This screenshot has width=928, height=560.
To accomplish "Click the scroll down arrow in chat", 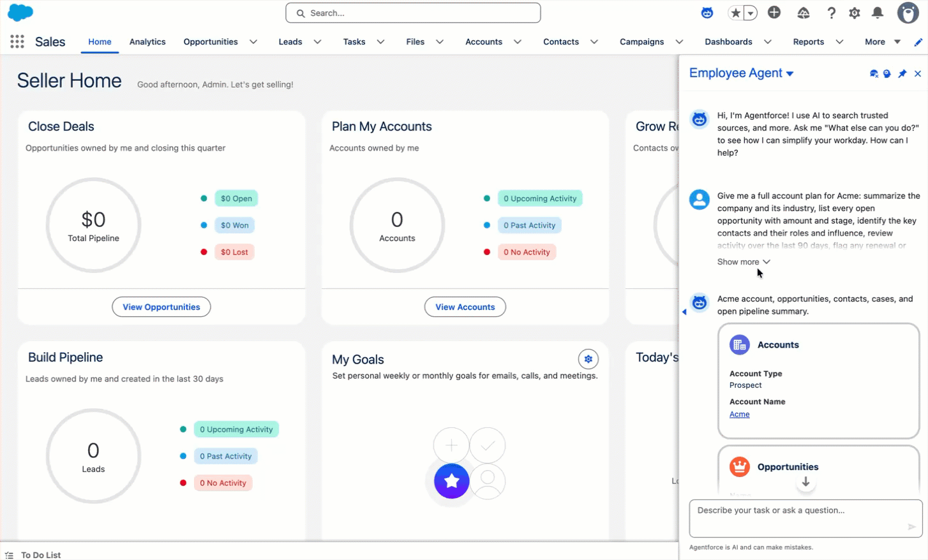I will [805, 482].
